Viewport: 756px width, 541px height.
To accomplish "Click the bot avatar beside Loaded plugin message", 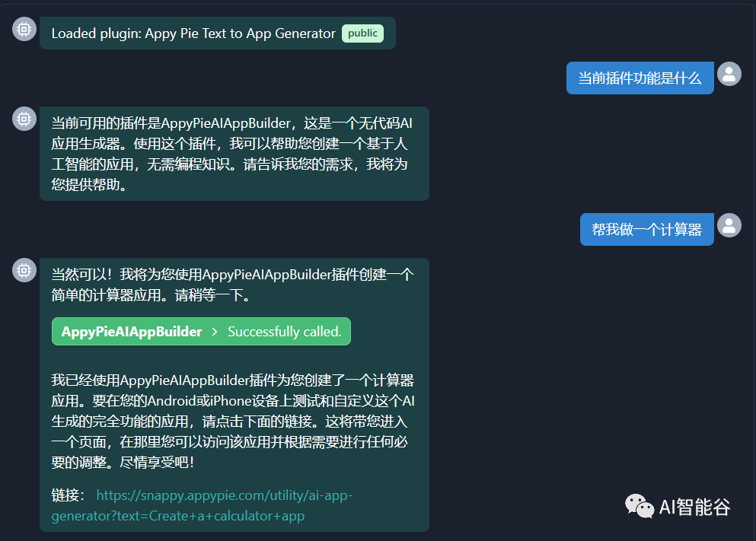I will [24, 30].
